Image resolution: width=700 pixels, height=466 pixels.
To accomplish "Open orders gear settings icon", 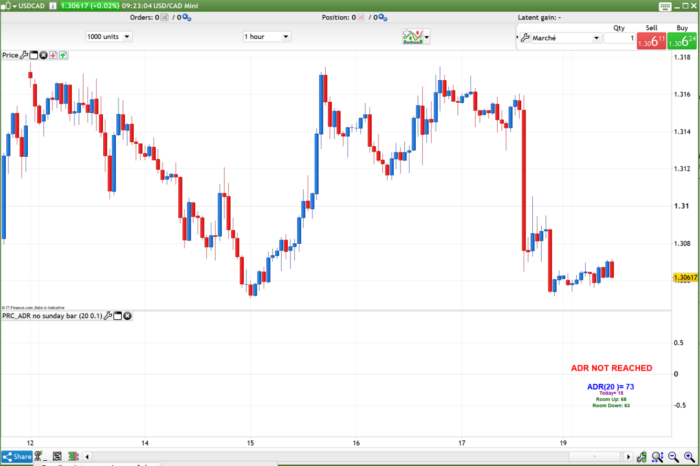I will (187, 18).
